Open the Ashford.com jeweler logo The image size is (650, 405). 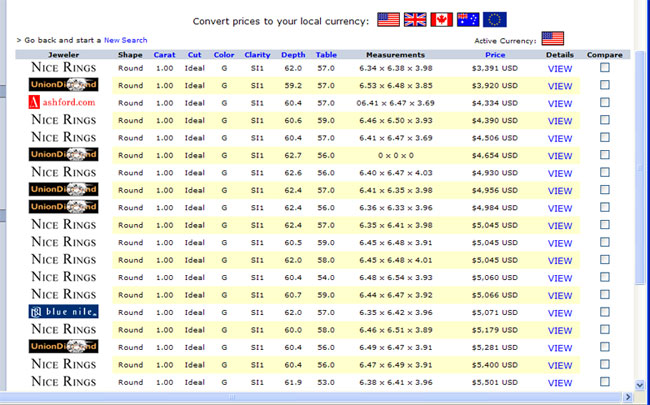[64, 103]
